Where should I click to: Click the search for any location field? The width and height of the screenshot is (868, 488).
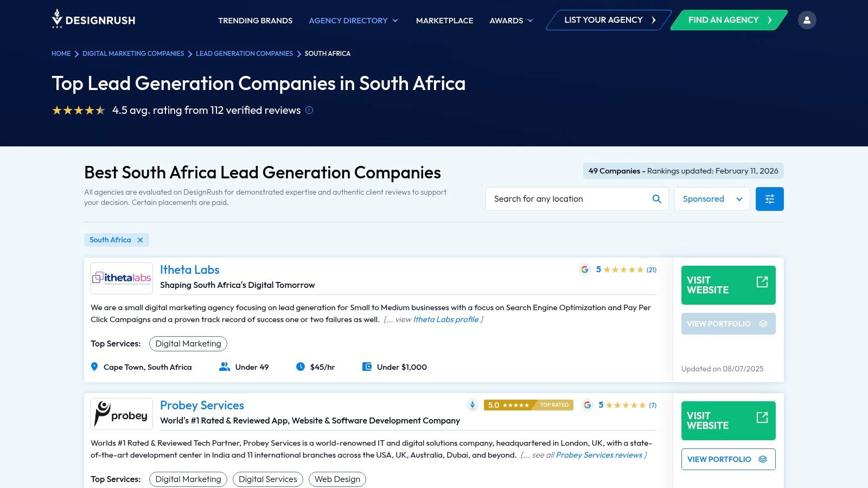pos(564,198)
